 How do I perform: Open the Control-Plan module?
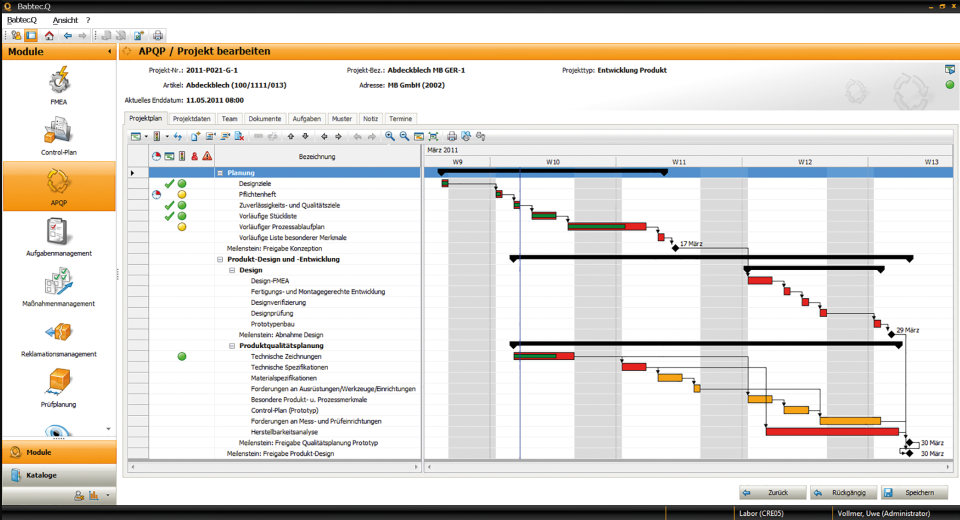coord(58,134)
